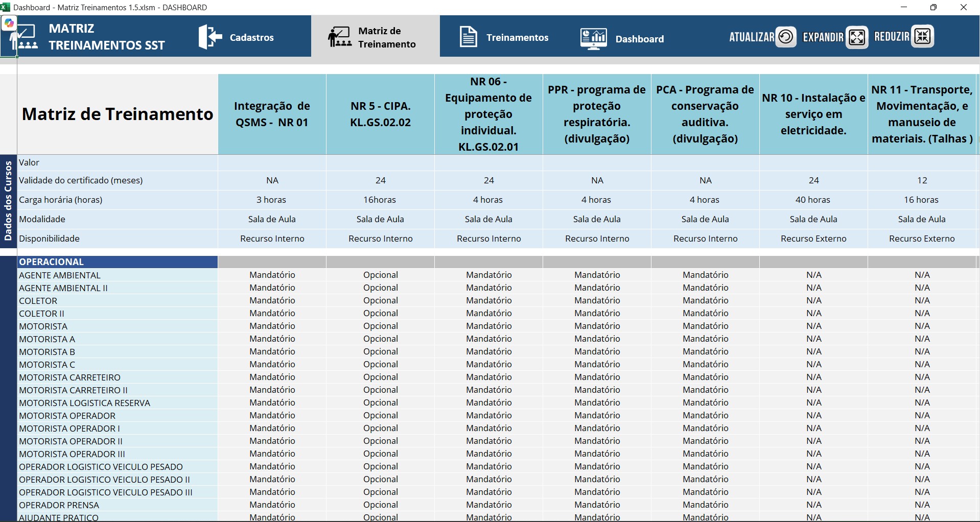Click Sala de Aula under PPR column
Viewport: 980px width, 522px height.
[597, 219]
